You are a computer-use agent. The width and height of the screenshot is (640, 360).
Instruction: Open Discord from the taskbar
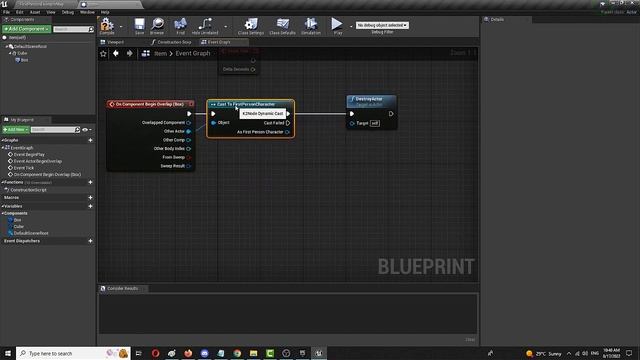pos(204,353)
